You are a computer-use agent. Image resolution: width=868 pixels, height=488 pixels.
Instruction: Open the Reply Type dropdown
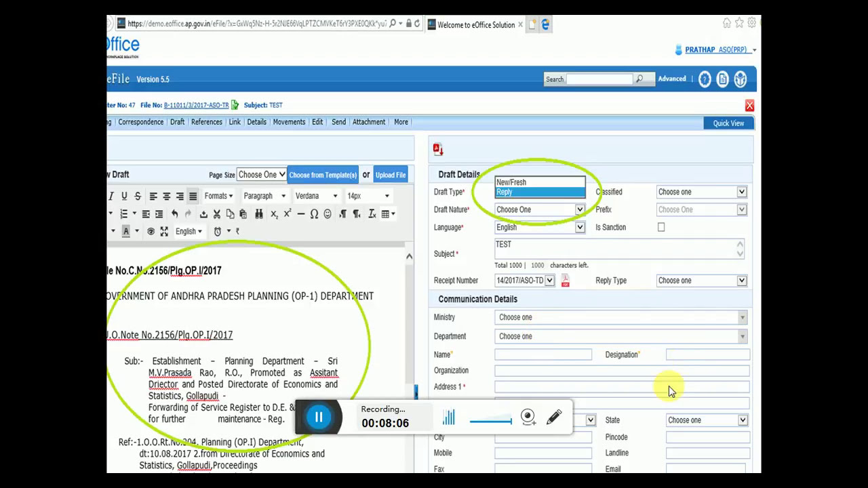click(702, 281)
